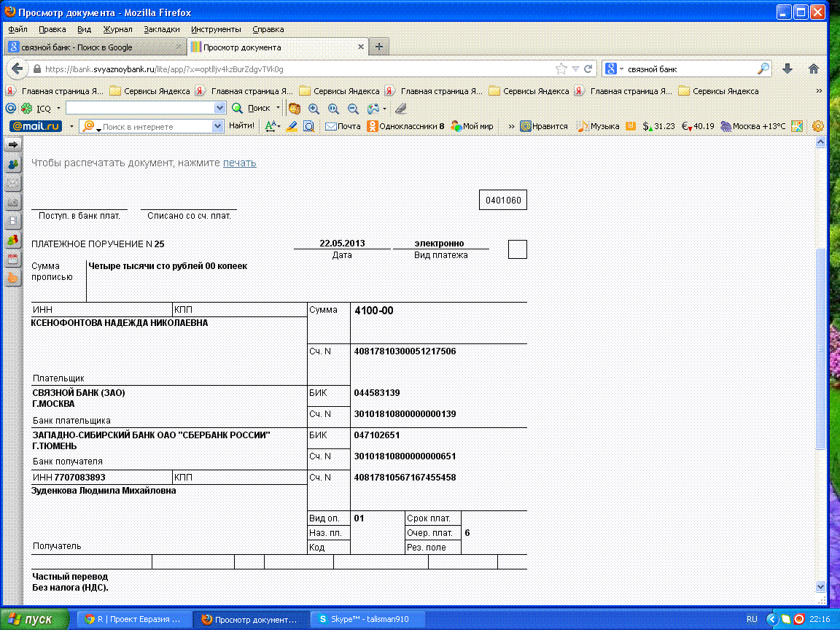Image resolution: width=840 pixels, height=630 pixels.
Task: Click the ICQ toolbar search input
Action: coord(140,108)
